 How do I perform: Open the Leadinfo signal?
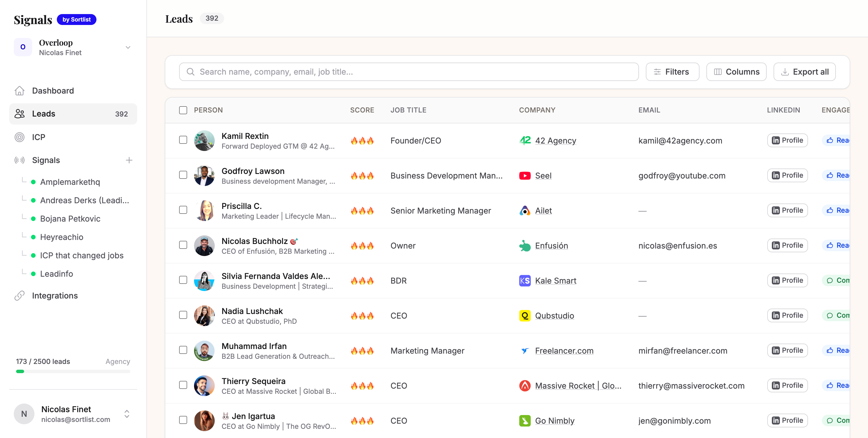click(x=57, y=274)
